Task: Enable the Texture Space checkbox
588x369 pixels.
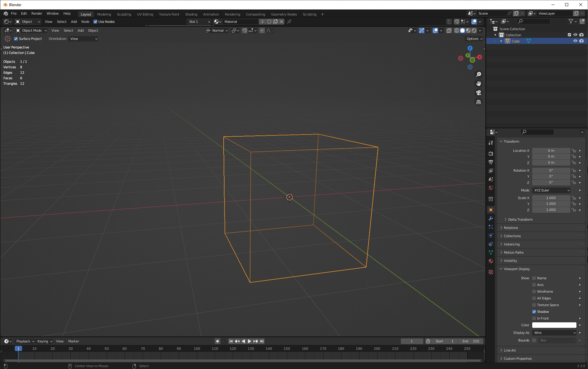Action: click(534, 305)
